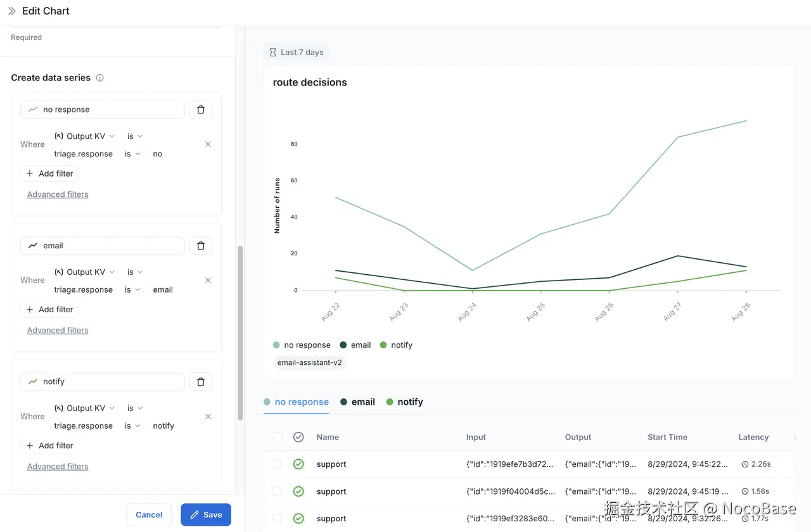
Task: Open Output KV dropdown in 'no response' series
Action: [x=85, y=136]
